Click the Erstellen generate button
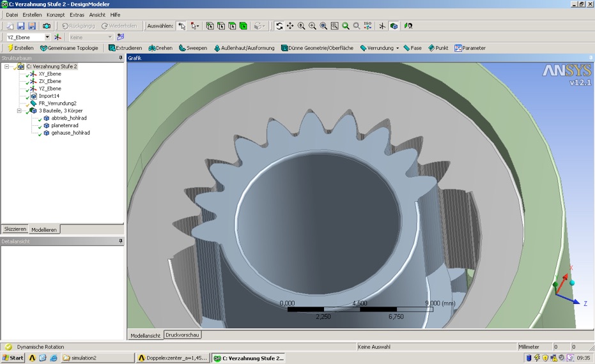The width and height of the screenshot is (595, 364). 20,48
